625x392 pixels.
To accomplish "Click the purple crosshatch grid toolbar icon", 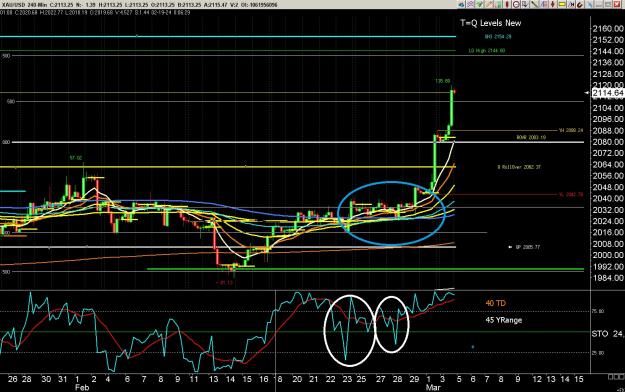I will [x=471, y=4].
